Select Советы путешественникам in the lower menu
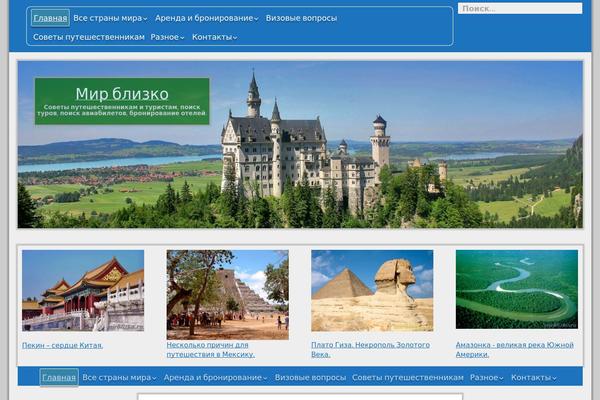Viewport: 600px width, 400px height. pos(408,377)
